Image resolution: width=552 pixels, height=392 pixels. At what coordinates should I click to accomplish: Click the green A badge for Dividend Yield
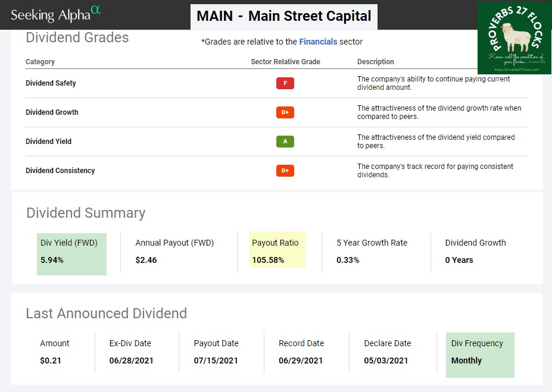click(x=285, y=142)
